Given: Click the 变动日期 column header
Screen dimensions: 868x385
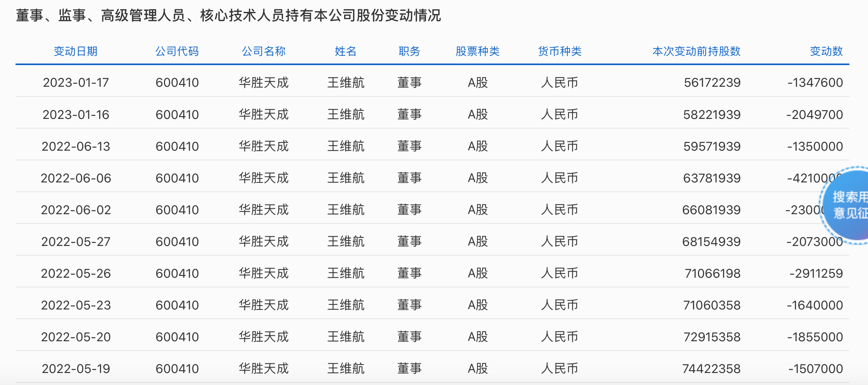Looking at the screenshot, I should tap(76, 51).
